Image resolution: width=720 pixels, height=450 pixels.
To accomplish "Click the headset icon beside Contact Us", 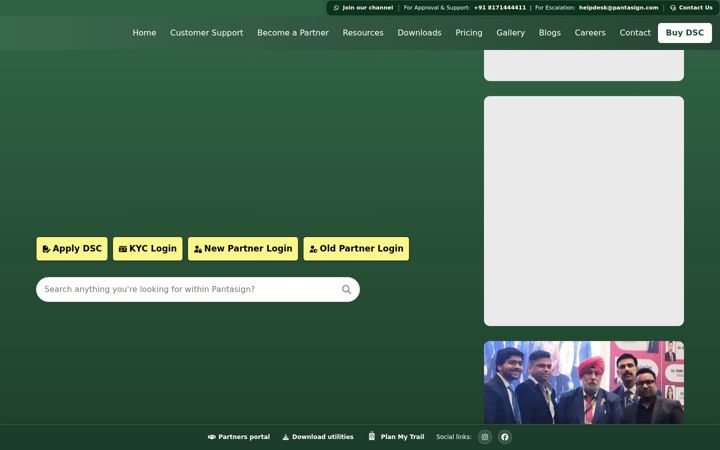I will pos(673,8).
